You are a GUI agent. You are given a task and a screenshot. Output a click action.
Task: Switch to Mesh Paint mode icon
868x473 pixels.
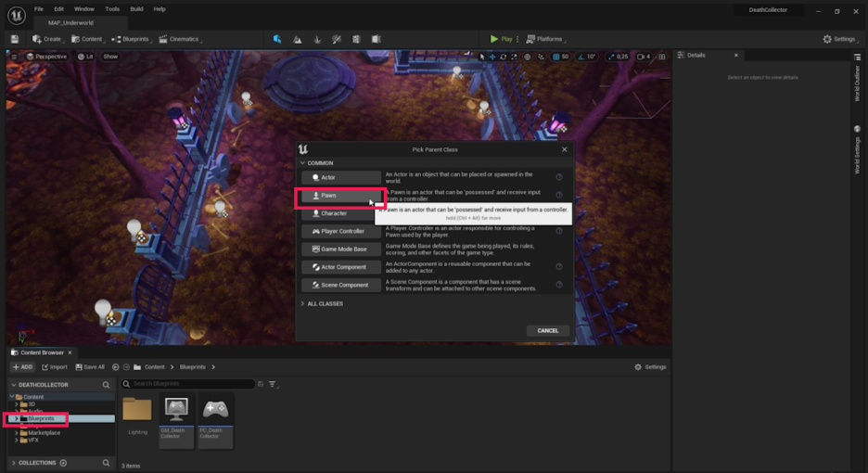(337, 39)
